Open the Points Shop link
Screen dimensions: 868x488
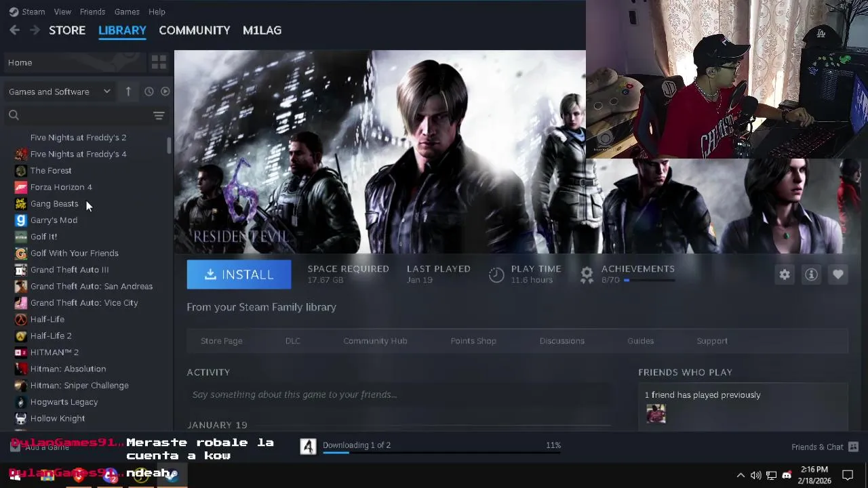pyautogui.click(x=473, y=341)
